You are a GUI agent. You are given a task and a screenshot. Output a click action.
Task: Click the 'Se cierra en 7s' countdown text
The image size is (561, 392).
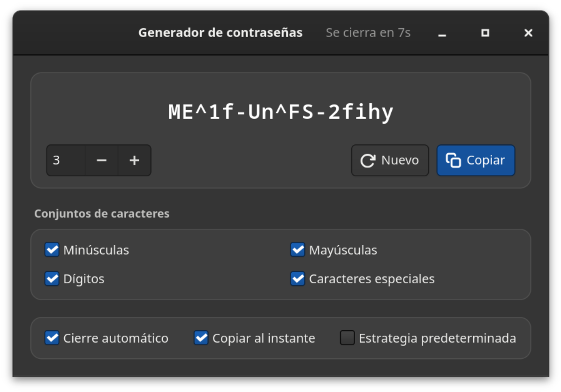368,32
